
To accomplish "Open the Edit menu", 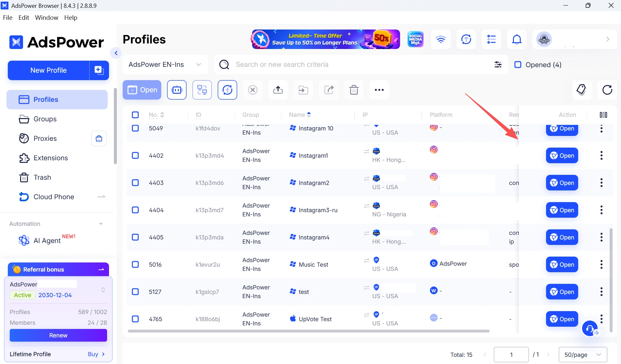I will pyautogui.click(x=24, y=18).
